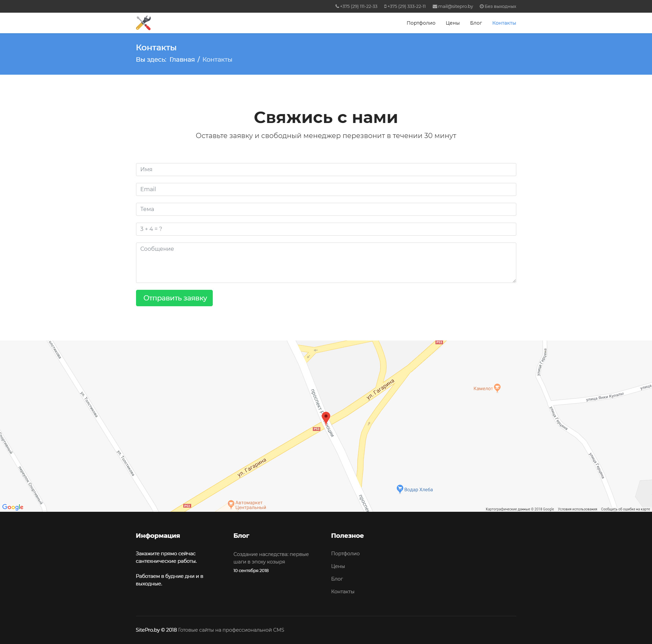Open the Портфолио menu item
Screen dimensions: 652x644
(421, 23)
